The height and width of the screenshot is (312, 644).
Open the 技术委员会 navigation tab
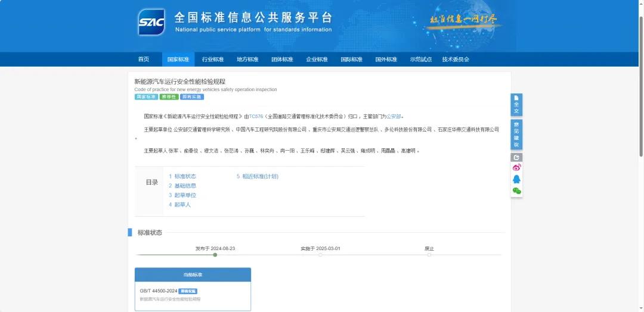[456, 59]
